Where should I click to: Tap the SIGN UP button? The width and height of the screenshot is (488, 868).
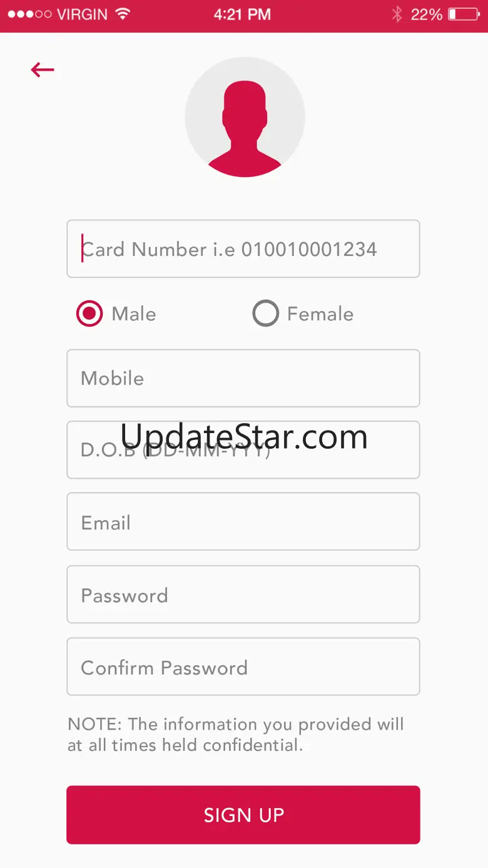tap(243, 815)
